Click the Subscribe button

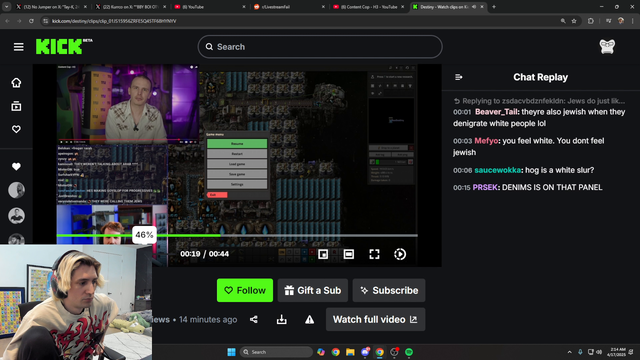389,290
